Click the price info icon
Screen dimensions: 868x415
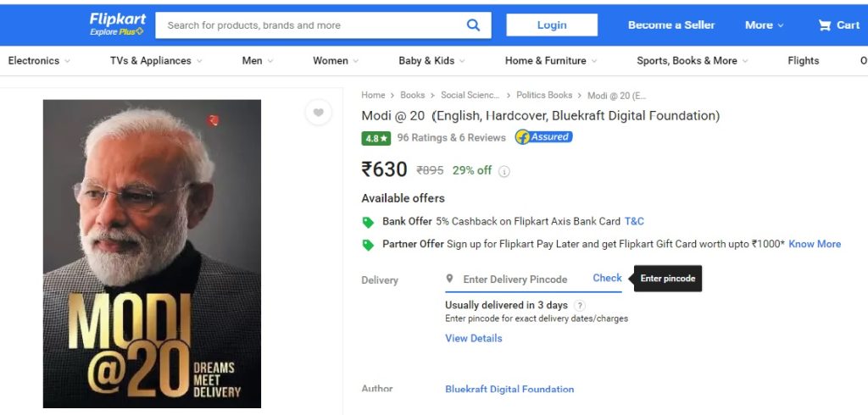coord(504,171)
